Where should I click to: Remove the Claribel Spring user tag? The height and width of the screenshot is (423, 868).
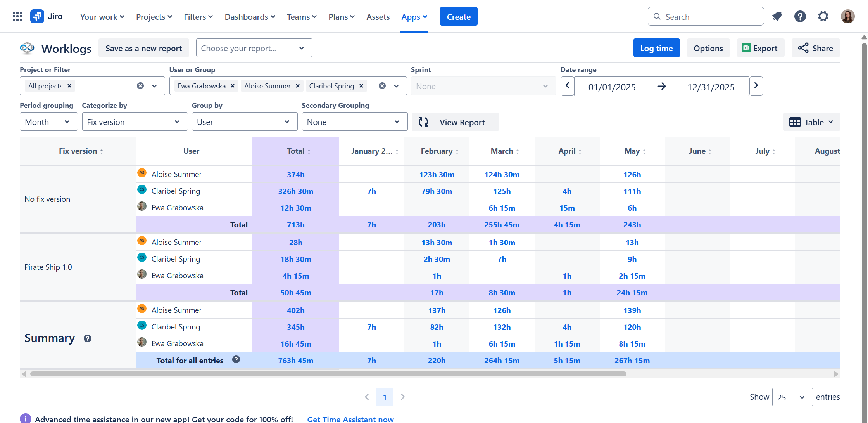(361, 86)
